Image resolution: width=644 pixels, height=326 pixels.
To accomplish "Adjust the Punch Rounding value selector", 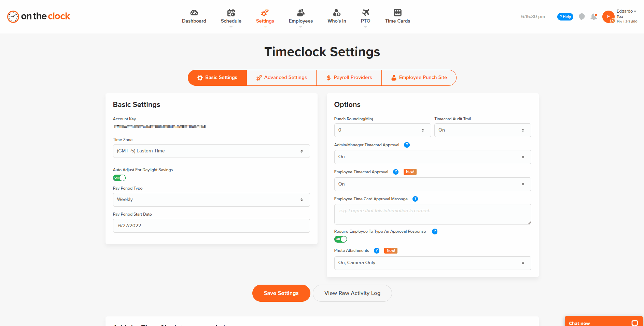I will point(382,130).
